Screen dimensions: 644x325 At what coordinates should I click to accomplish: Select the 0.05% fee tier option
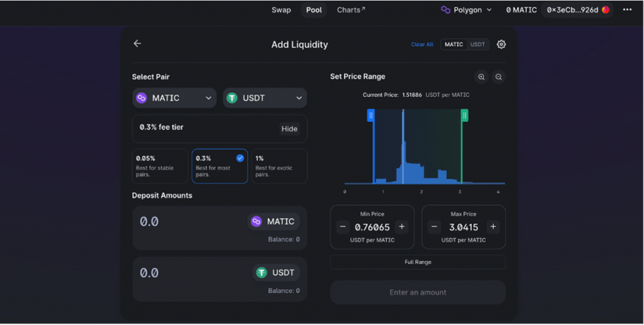tap(159, 166)
